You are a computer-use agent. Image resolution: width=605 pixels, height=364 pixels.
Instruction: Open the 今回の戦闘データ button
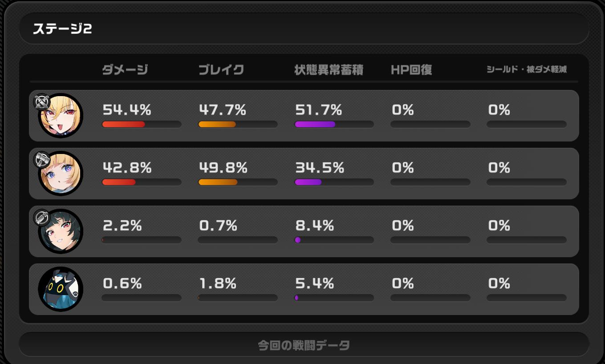[x=304, y=344]
